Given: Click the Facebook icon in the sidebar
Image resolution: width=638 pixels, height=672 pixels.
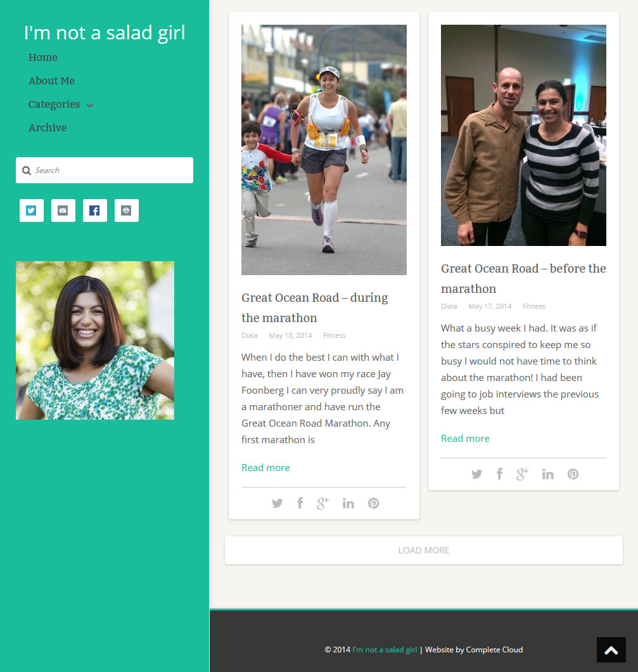Looking at the screenshot, I should tap(94, 210).
